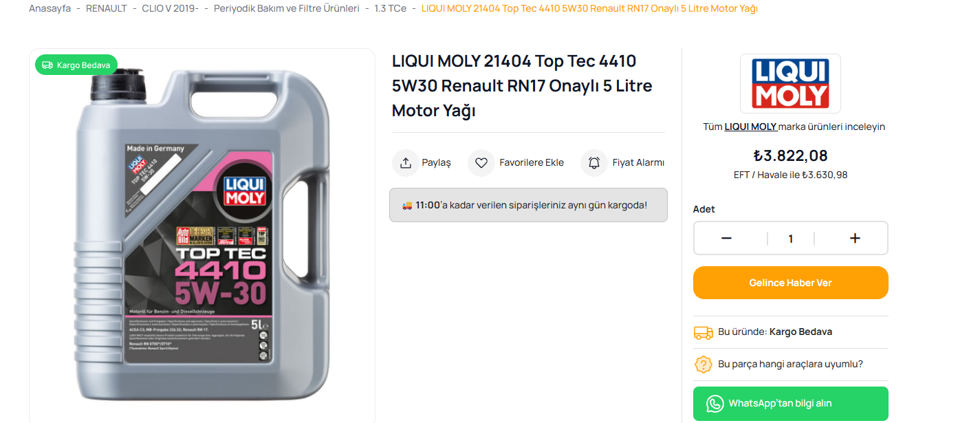Click the oil canister product image
Screen dimensions: 980x423
click(x=202, y=237)
